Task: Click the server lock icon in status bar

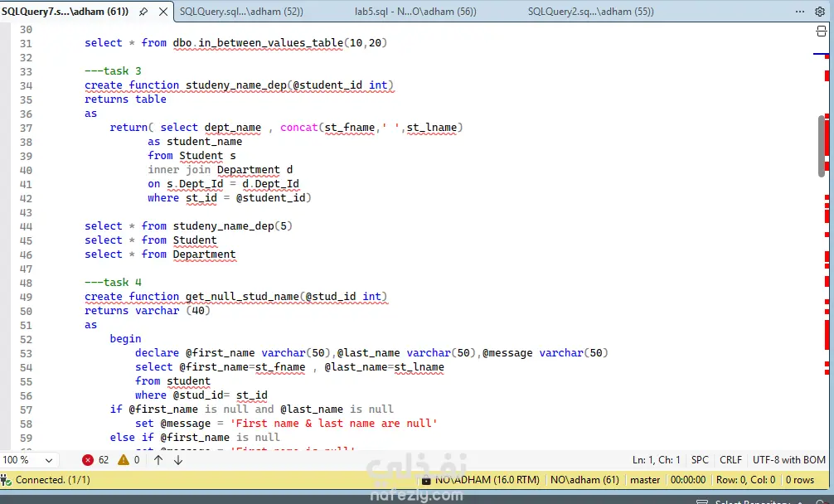Action: (426, 481)
